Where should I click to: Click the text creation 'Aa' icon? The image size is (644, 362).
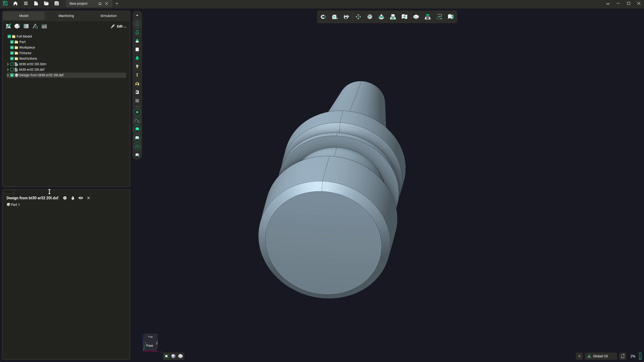click(x=35, y=26)
